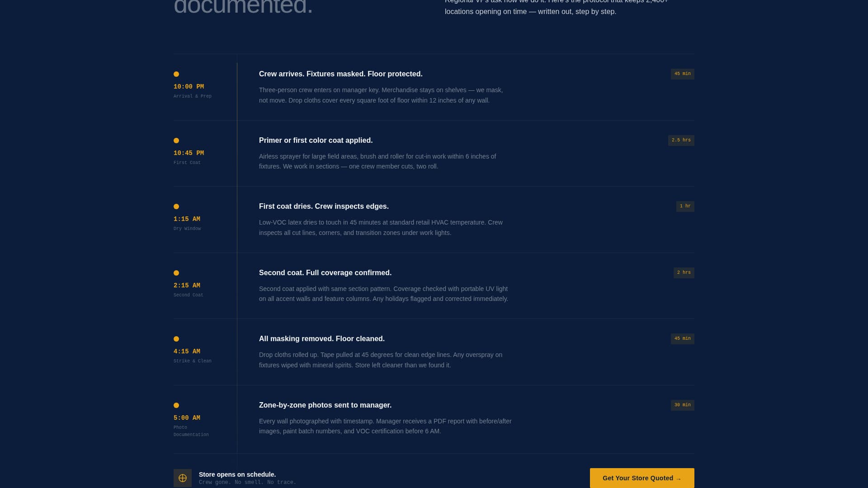Click the 'Dry Window' stage label
The width and height of the screenshot is (868, 488).
(187, 229)
